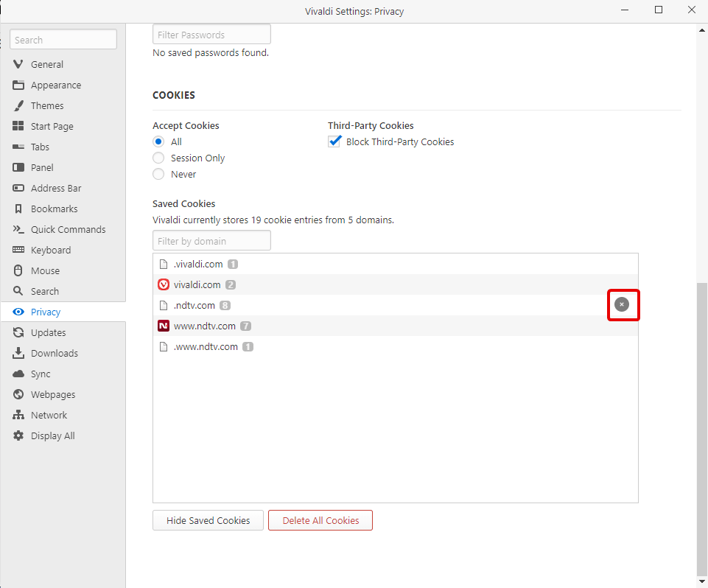
Task: Select the Quick Commands icon
Action: pos(18,229)
